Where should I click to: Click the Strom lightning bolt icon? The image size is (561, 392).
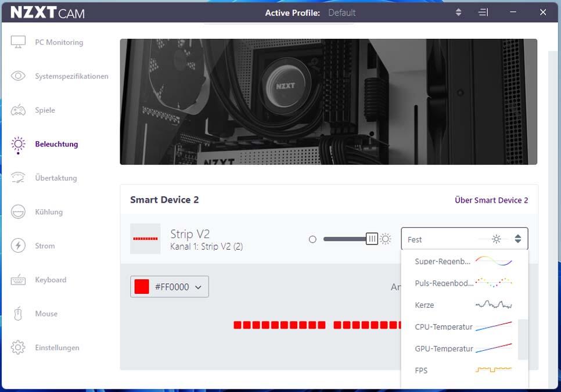click(x=18, y=246)
